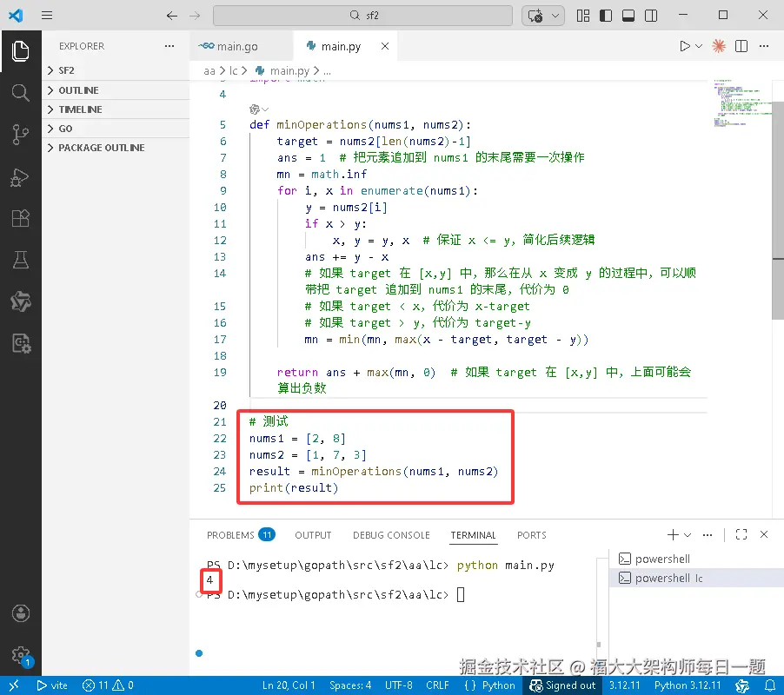Toggle the Primary Side Bar
Viewport: 784px width, 695px height.
(x=606, y=16)
